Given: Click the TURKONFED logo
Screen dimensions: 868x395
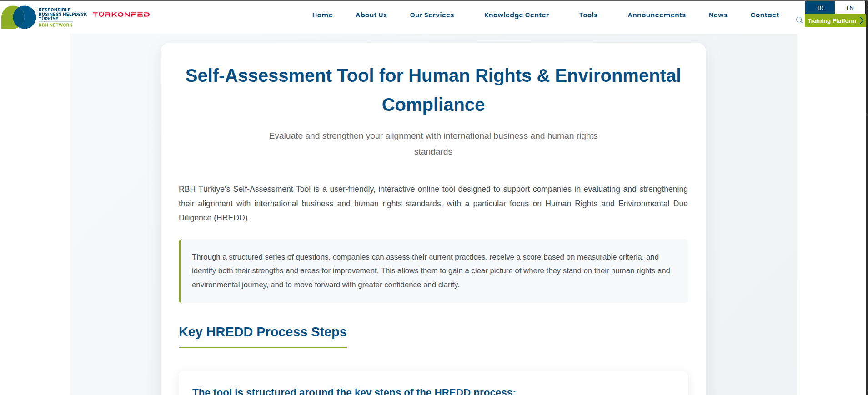Looking at the screenshot, I should (121, 15).
